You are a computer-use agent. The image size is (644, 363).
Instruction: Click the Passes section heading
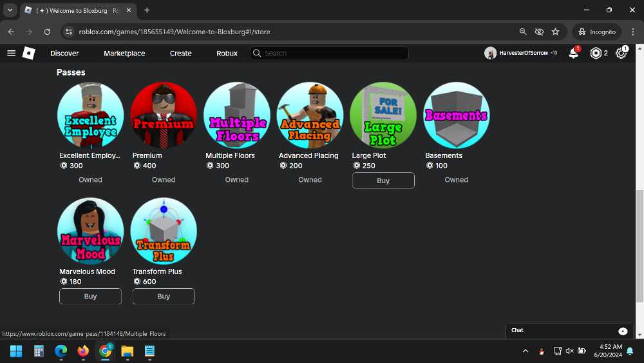click(x=71, y=72)
